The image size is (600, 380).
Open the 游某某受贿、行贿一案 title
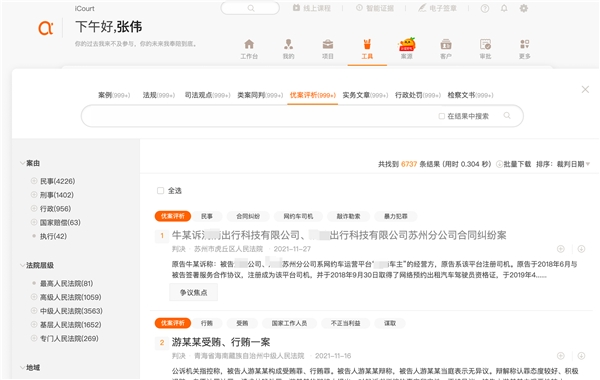[x=221, y=342]
